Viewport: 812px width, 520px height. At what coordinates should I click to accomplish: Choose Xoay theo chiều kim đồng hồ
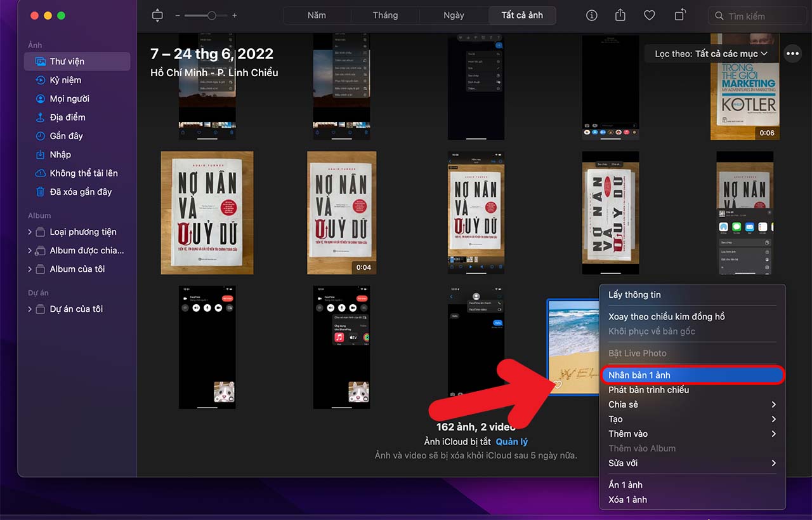tap(693, 316)
